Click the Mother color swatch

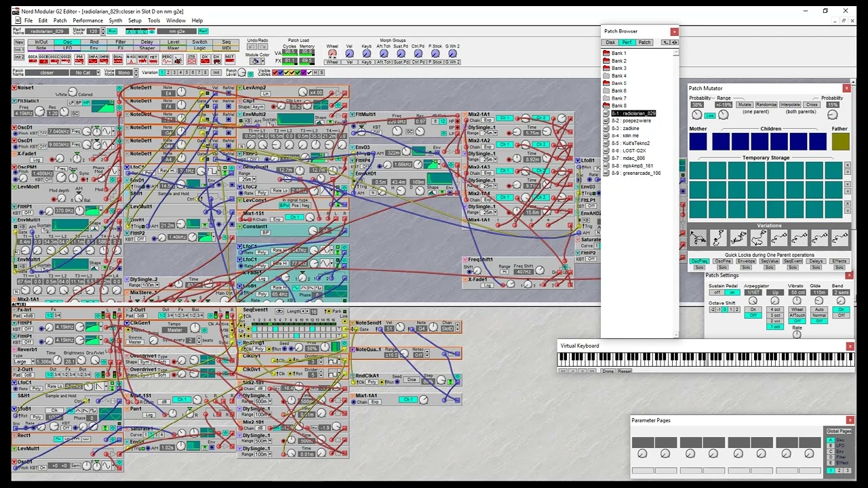(698, 141)
